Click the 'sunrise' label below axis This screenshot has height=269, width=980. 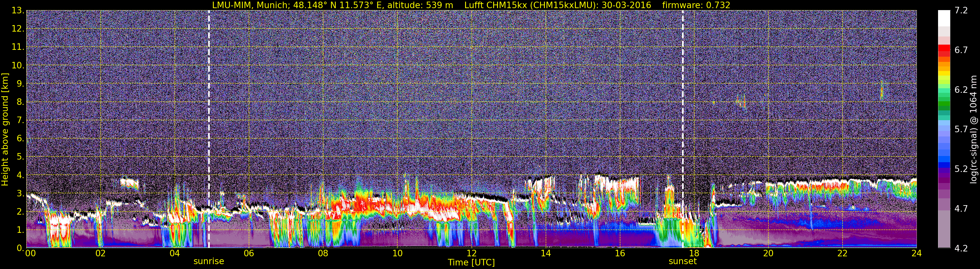(209, 262)
